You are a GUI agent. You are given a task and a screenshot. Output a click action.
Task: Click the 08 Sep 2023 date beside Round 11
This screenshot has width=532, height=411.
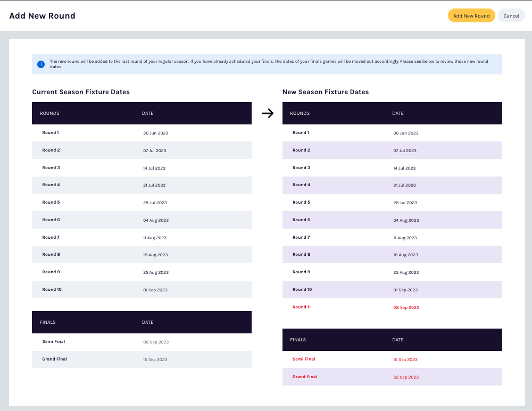406,307
